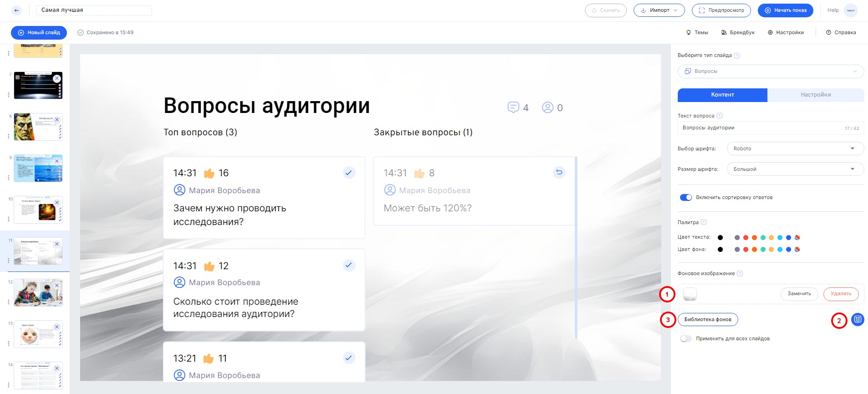This screenshot has width=868, height=394.
Task: Pick the red background color swatch
Action: [746, 249]
